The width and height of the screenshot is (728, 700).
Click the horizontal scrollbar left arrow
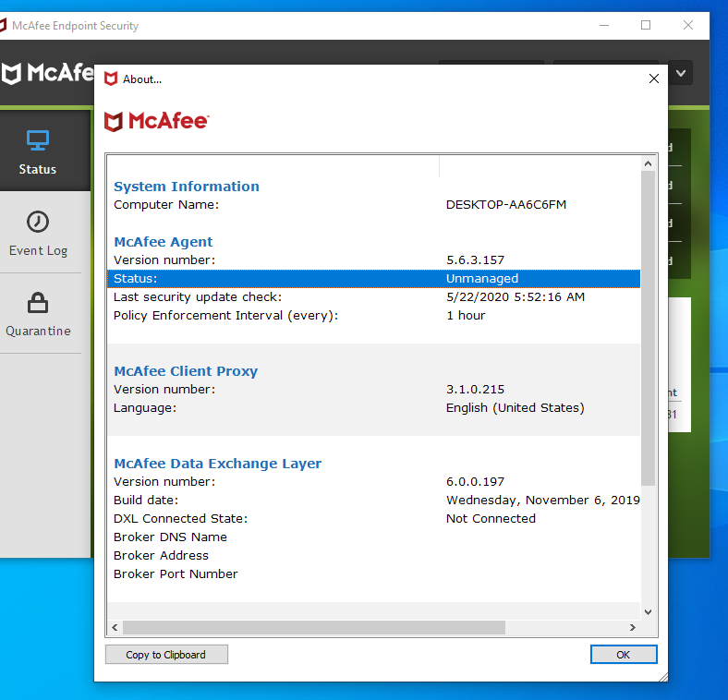tap(115, 628)
